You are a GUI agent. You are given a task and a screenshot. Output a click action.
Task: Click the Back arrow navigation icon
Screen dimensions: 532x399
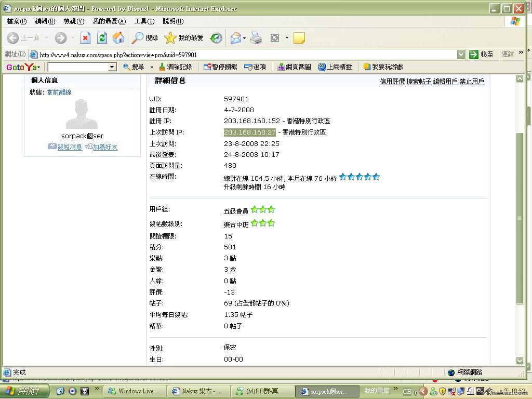coord(14,38)
